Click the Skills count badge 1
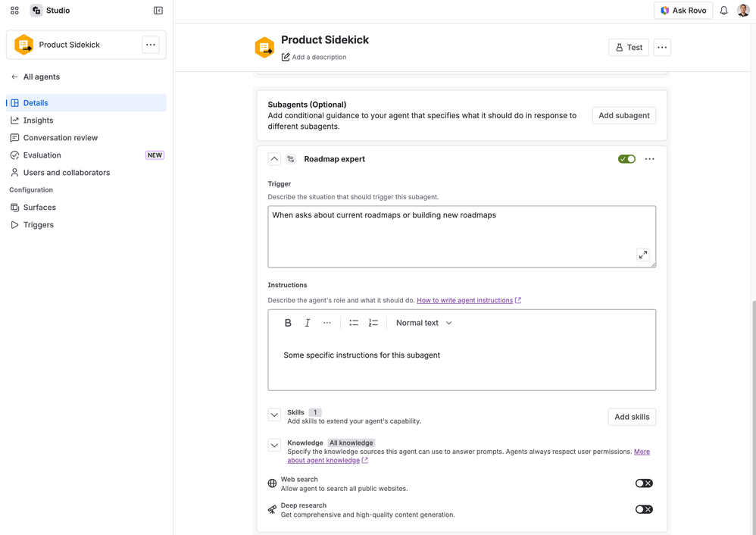 (315, 412)
